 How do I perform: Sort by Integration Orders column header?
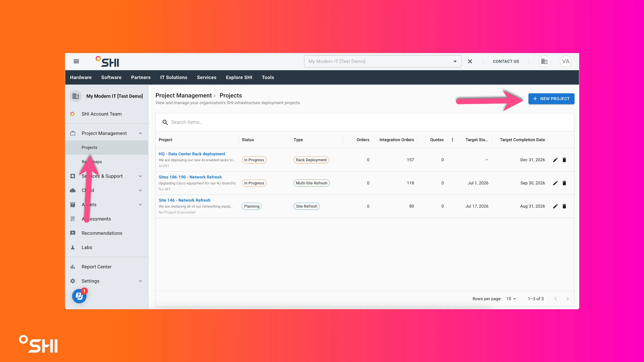tap(396, 140)
